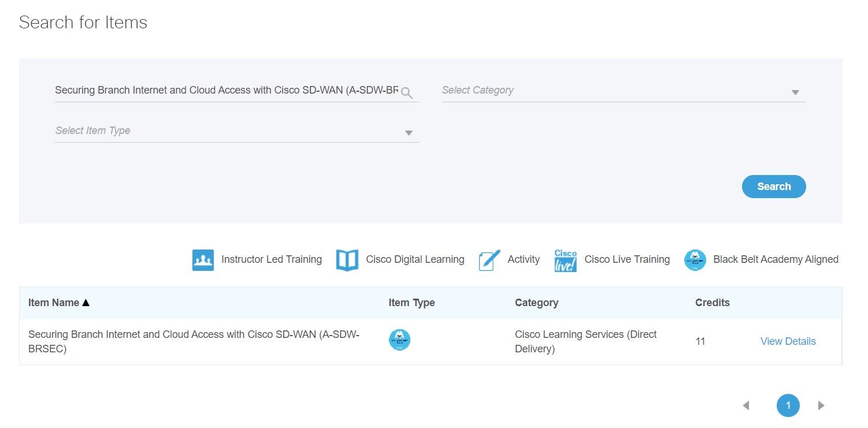The image size is (868, 428).
Task: Click the Activity pencil icon in legend
Action: tap(489, 260)
